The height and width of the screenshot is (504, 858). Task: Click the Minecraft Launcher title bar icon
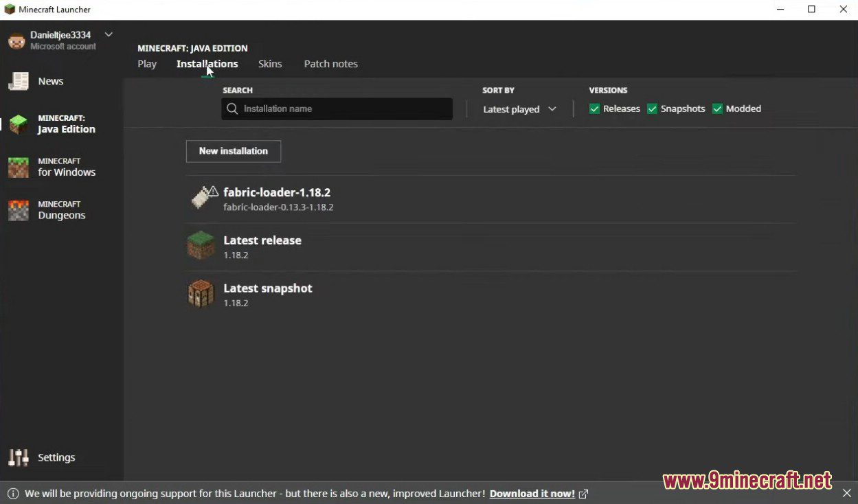(x=10, y=10)
